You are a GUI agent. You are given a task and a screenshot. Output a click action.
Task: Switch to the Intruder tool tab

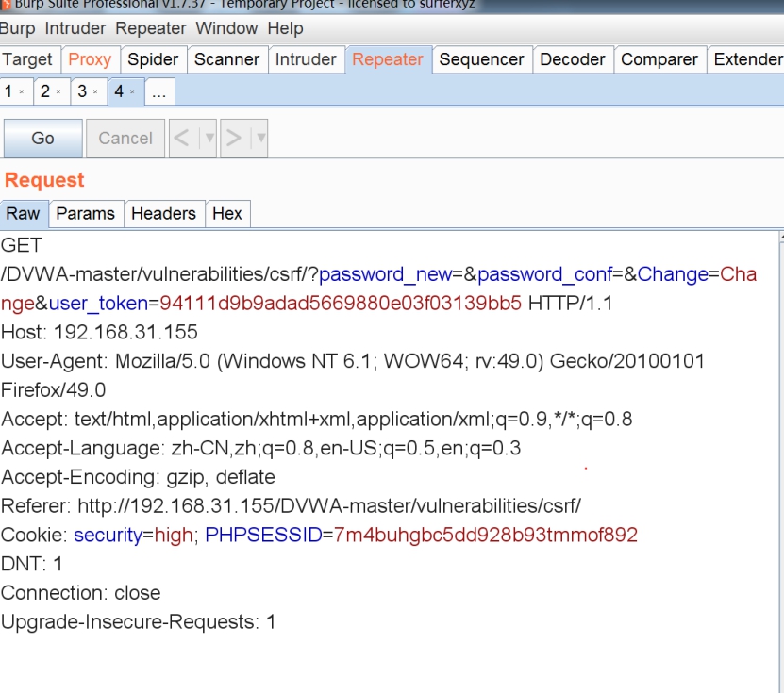(306, 59)
